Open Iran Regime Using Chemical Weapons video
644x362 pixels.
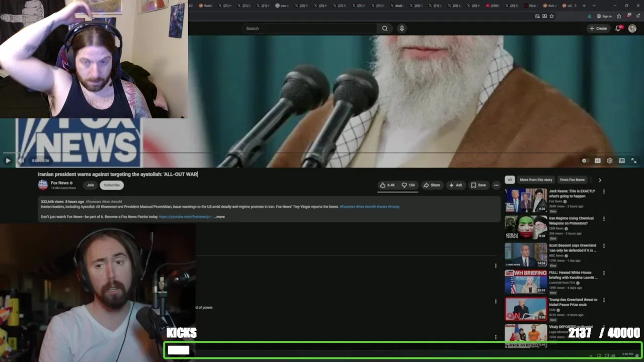point(526,227)
